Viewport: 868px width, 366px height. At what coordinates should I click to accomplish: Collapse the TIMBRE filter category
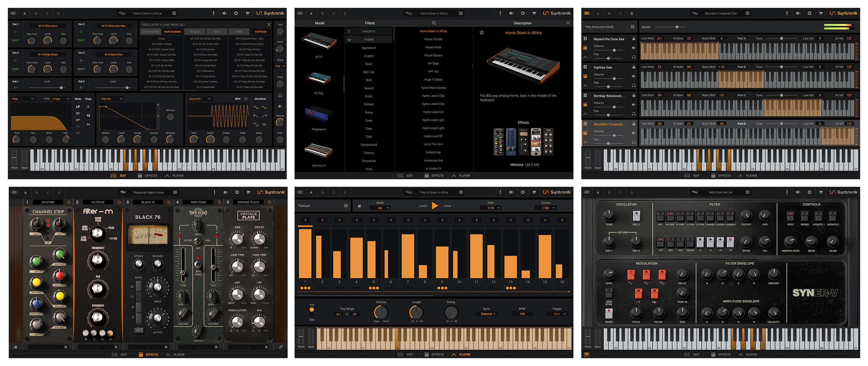click(350, 39)
